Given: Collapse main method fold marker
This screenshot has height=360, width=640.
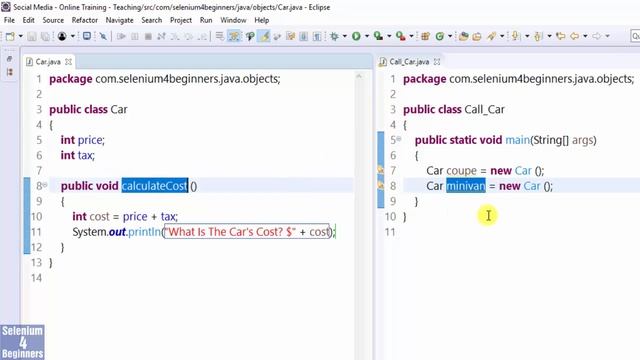Looking at the screenshot, I should click(x=399, y=139).
